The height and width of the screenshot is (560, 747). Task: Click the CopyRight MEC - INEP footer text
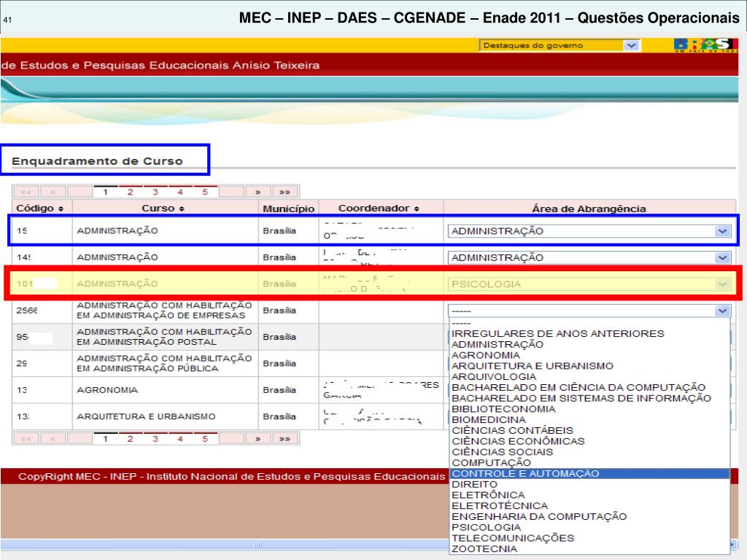coord(231,477)
